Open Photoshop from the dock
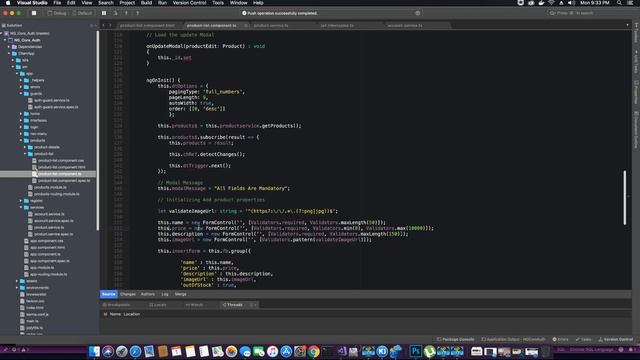Screen dimensions: 640x360 click(416, 351)
